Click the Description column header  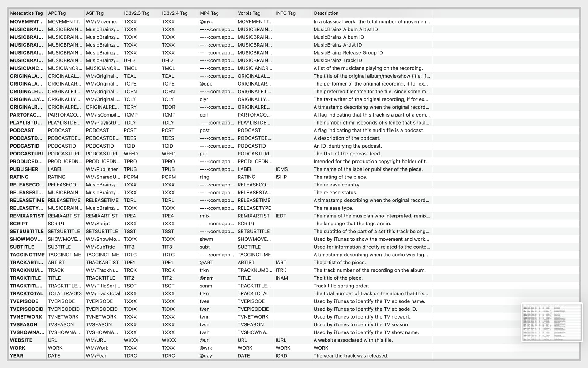pyautogui.click(x=326, y=13)
